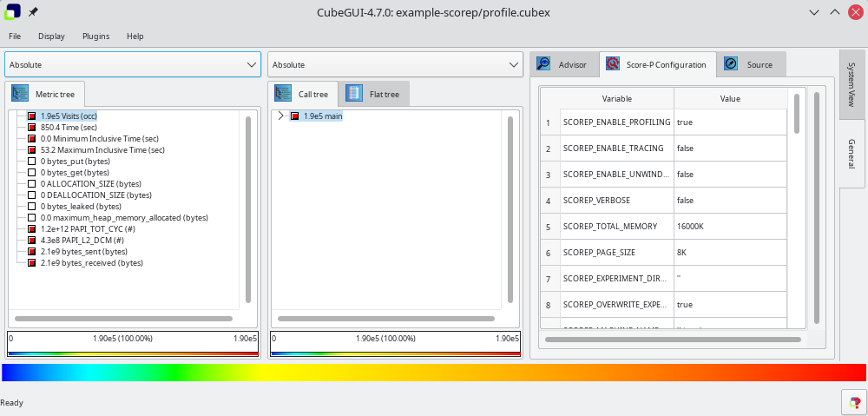This screenshot has width=868, height=416.
Task: Click red box icon next to PAPI_L2_DCM
Action: tap(32, 241)
